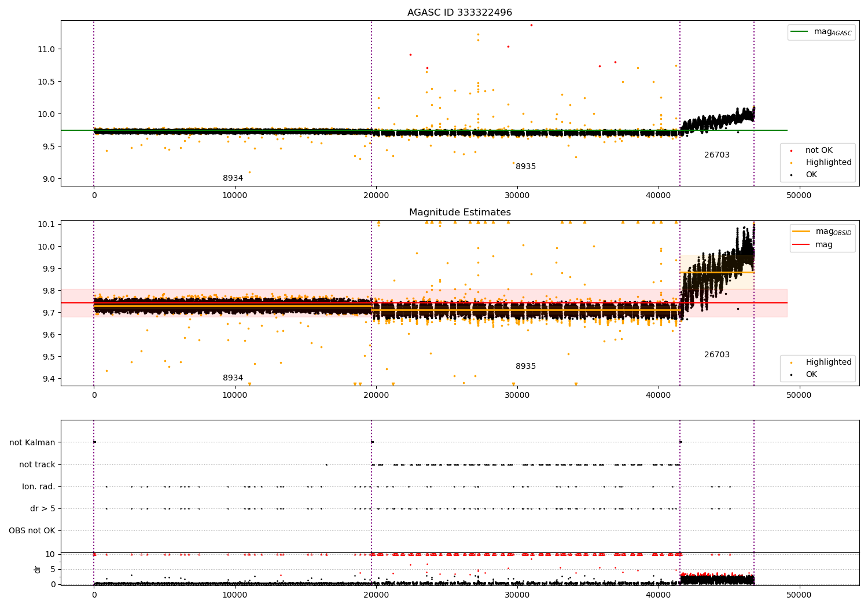The image size is (868, 608).
Task: Click x-tick 40000 on Magnitude Estimates plot
Action: click(x=659, y=395)
